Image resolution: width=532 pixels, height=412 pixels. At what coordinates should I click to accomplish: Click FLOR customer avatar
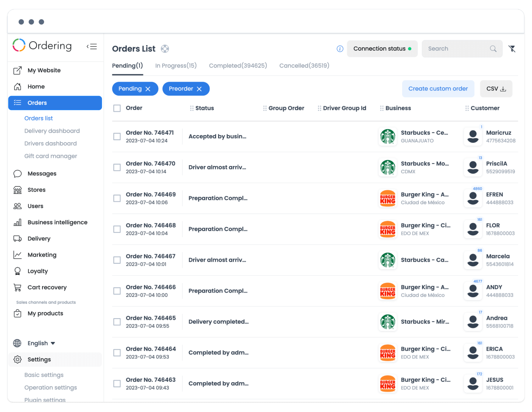(473, 229)
